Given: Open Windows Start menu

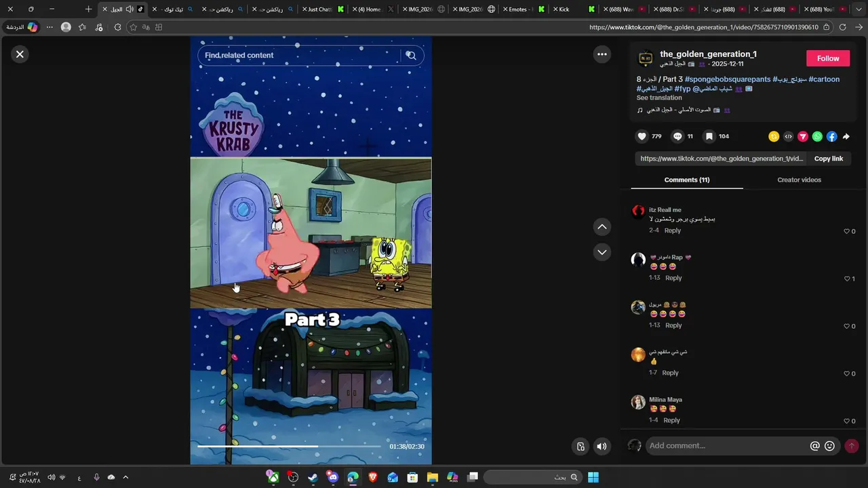Looking at the screenshot, I should pyautogui.click(x=593, y=477).
